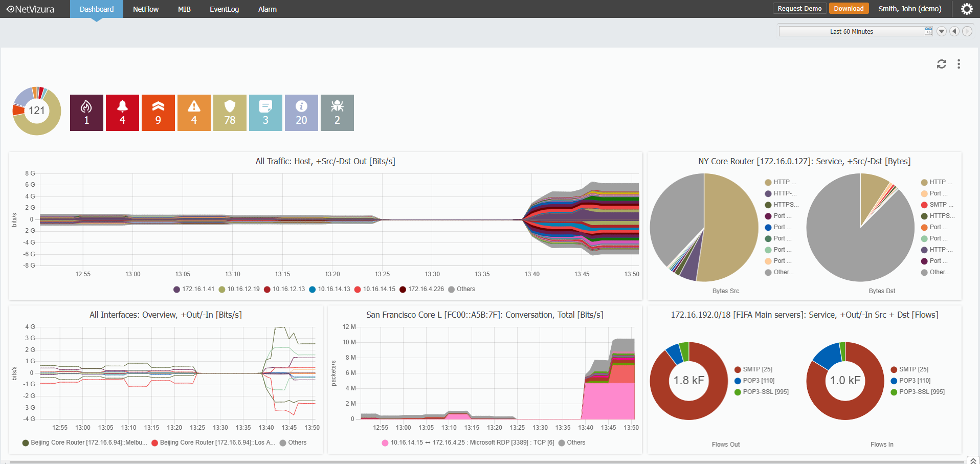Select HTTPS in the Bytes Src pie legend
The height and width of the screenshot is (464, 980).
[782, 205]
